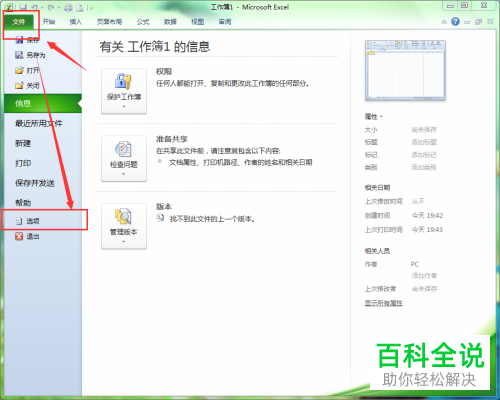
Task: Click the 添加标题 (Add title) field
Action: coord(424,142)
